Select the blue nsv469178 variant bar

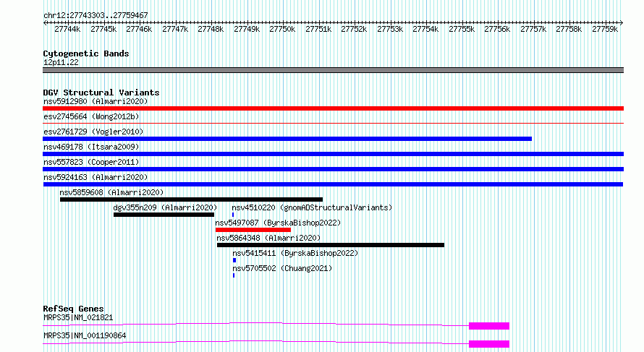333,154
